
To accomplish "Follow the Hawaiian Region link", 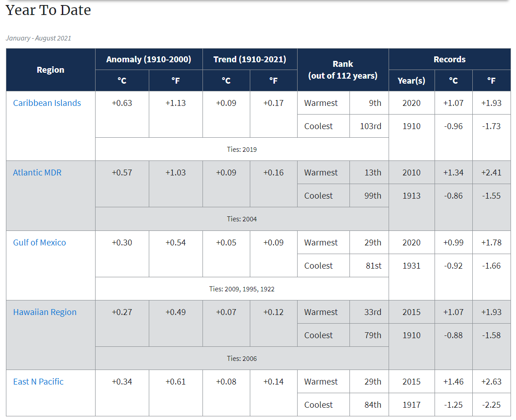I will coord(45,312).
